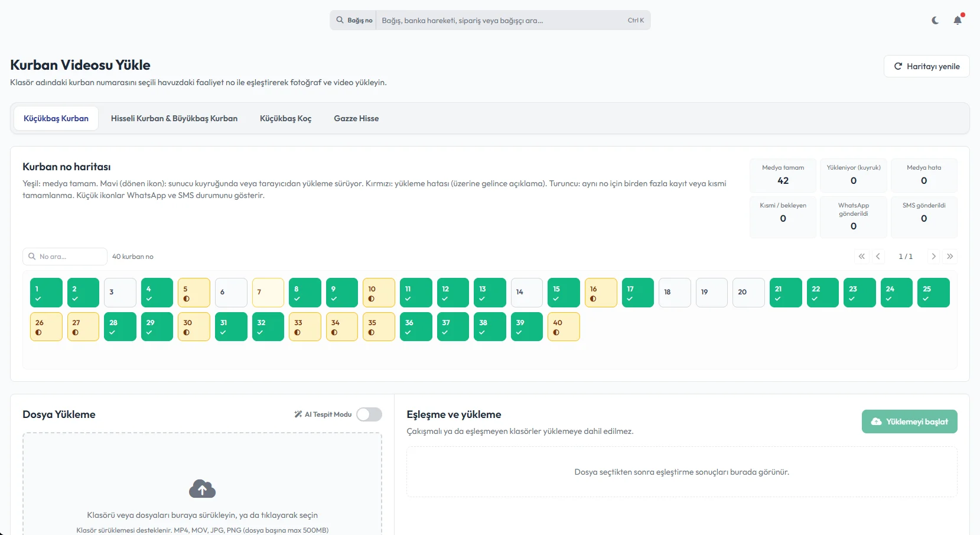Open partial kurban tile 40
This screenshot has height=535, width=980.
tap(564, 326)
